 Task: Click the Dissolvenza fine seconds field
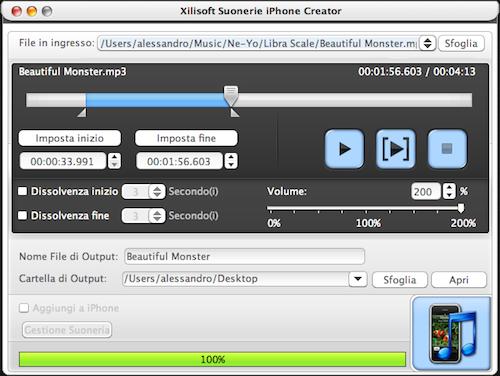(136, 216)
